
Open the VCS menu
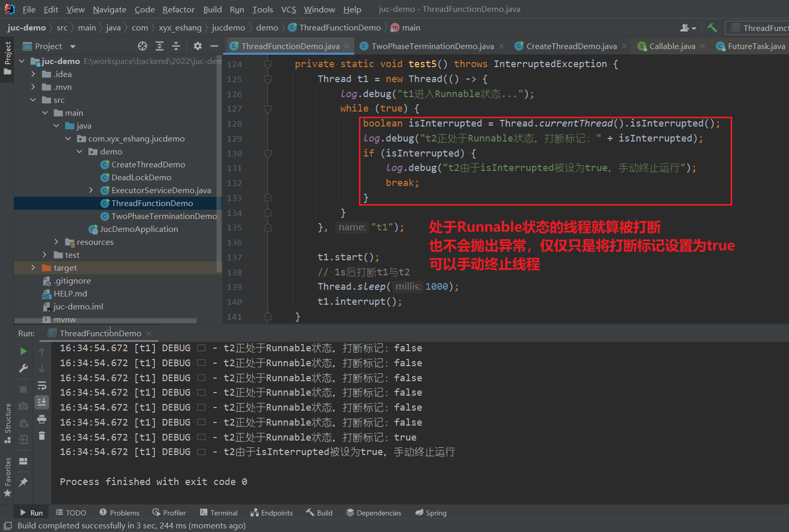coord(289,9)
